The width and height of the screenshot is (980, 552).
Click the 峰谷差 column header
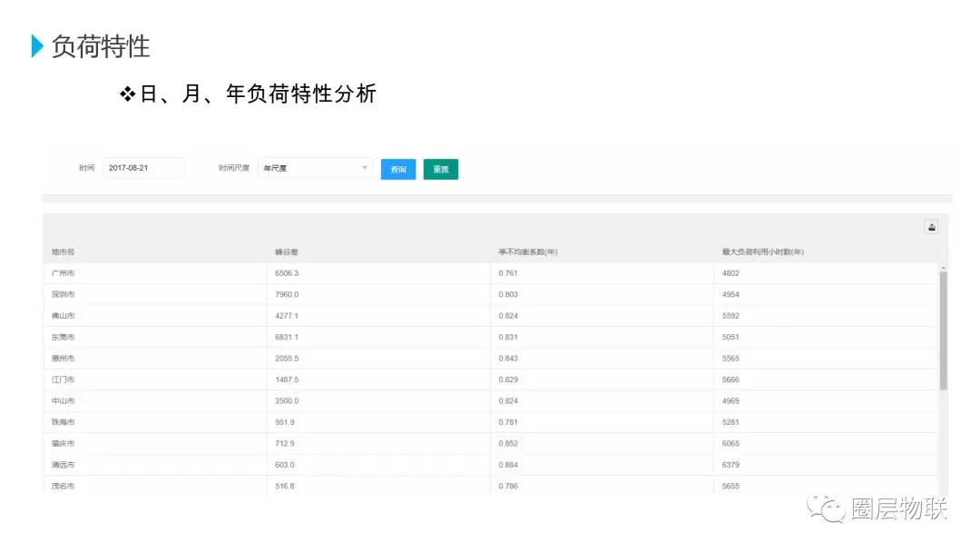[x=286, y=251]
